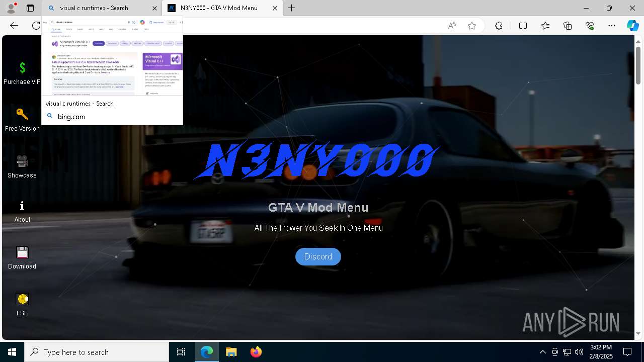The image size is (644, 362).
Task: Open Microsoft Edge from the taskbar
Action: (207, 352)
